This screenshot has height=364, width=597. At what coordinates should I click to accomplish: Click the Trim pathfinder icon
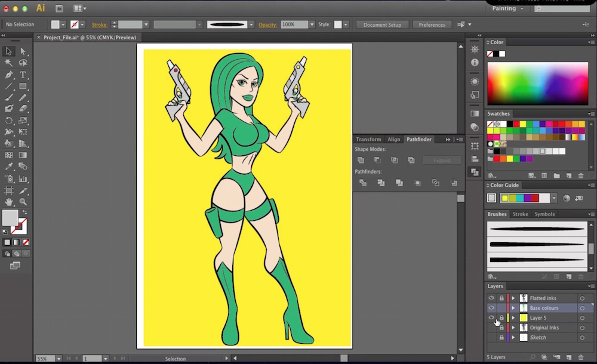381,183
